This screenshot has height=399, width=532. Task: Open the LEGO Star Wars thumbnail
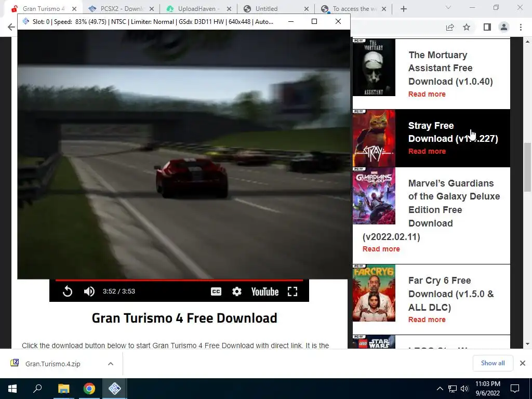pos(374,342)
